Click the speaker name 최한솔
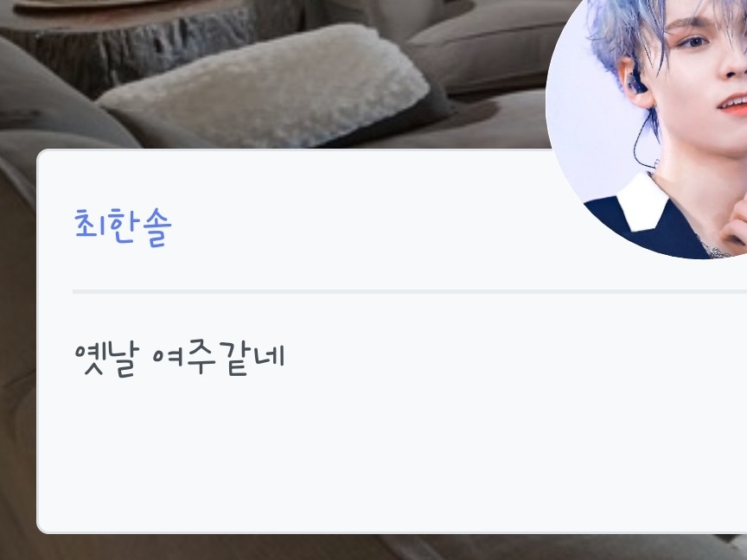This screenshot has width=747, height=560. tap(123, 227)
